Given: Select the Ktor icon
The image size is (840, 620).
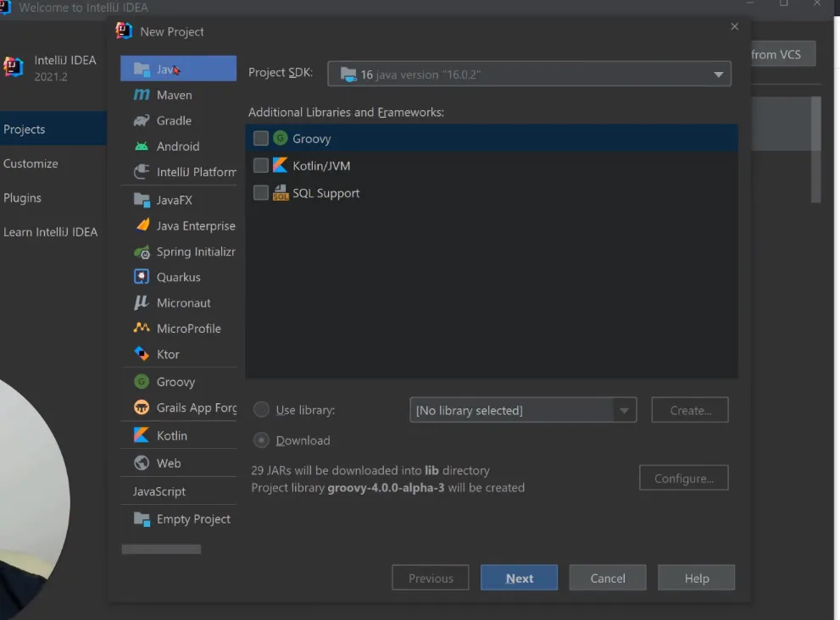Looking at the screenshot, I should click(x=142, y=354).
